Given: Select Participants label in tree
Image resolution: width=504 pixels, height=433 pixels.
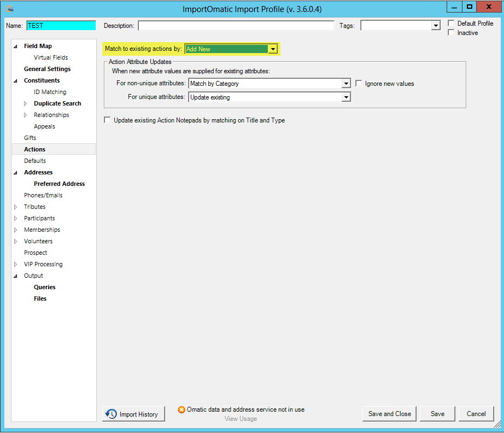Looking at the screenshot, I should coord(39,218).
